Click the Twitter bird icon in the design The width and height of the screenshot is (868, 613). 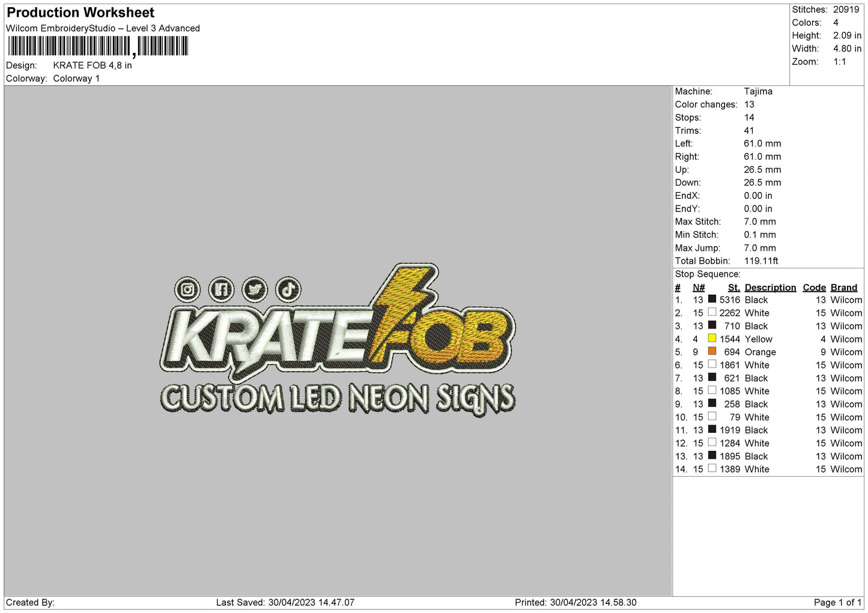255,290
